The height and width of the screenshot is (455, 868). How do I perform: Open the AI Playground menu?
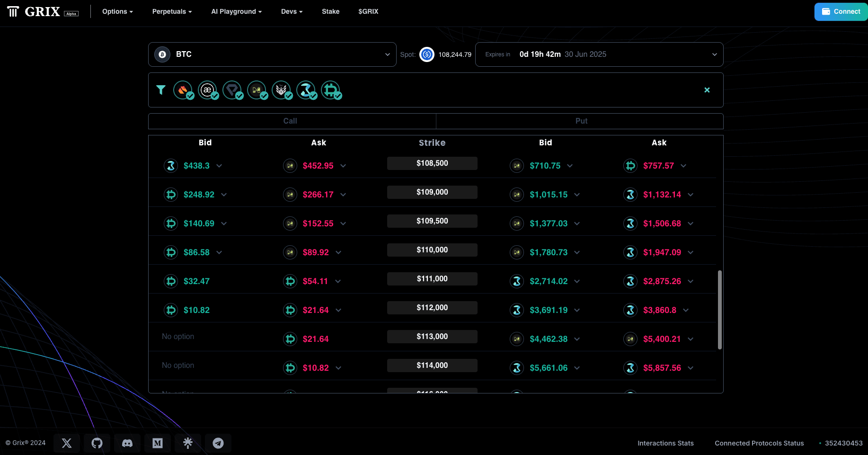click(236, 11)
